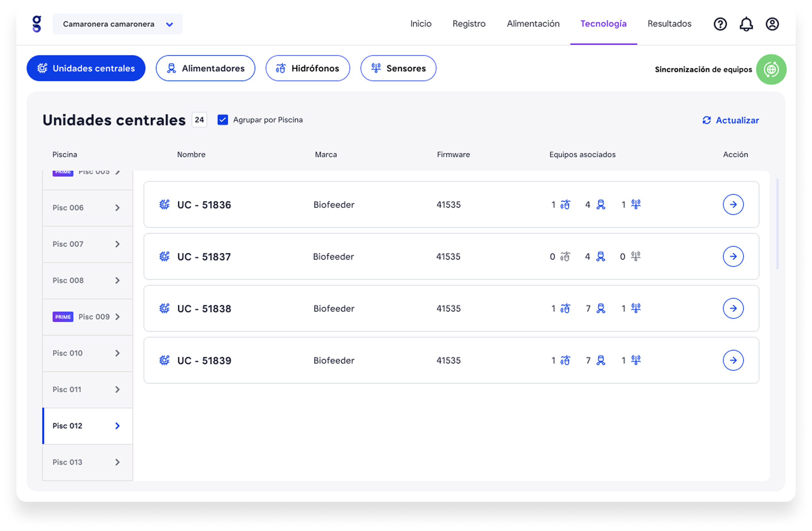
Task: Open the notifications bell
Action: tap(746, 24)
